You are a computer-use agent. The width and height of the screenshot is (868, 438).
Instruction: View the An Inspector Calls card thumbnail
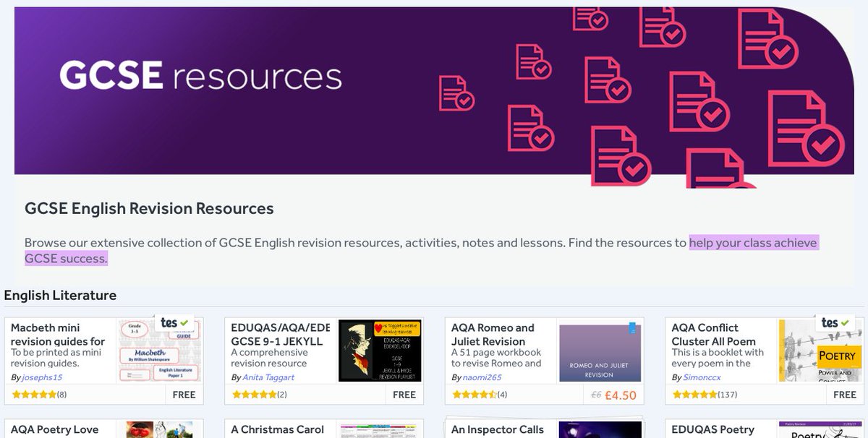coord(600,430)
